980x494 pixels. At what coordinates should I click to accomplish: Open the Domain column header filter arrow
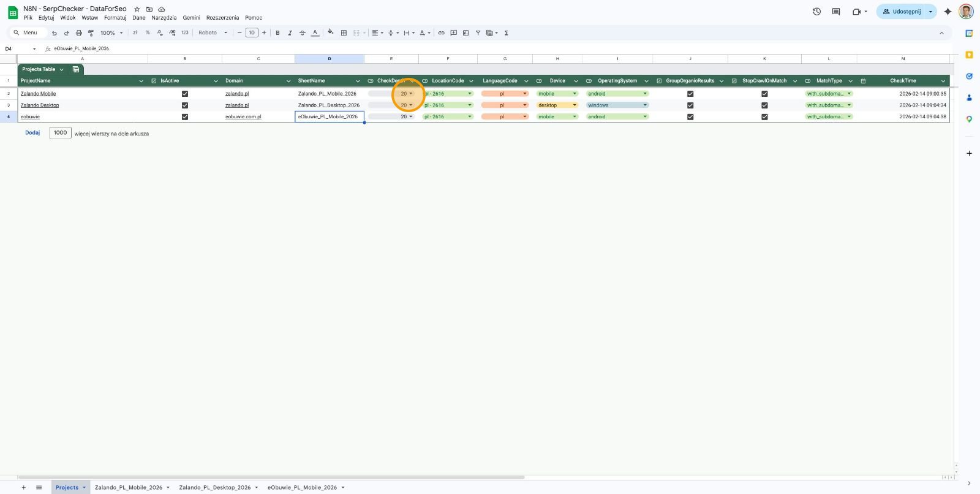tap(288, 81)
